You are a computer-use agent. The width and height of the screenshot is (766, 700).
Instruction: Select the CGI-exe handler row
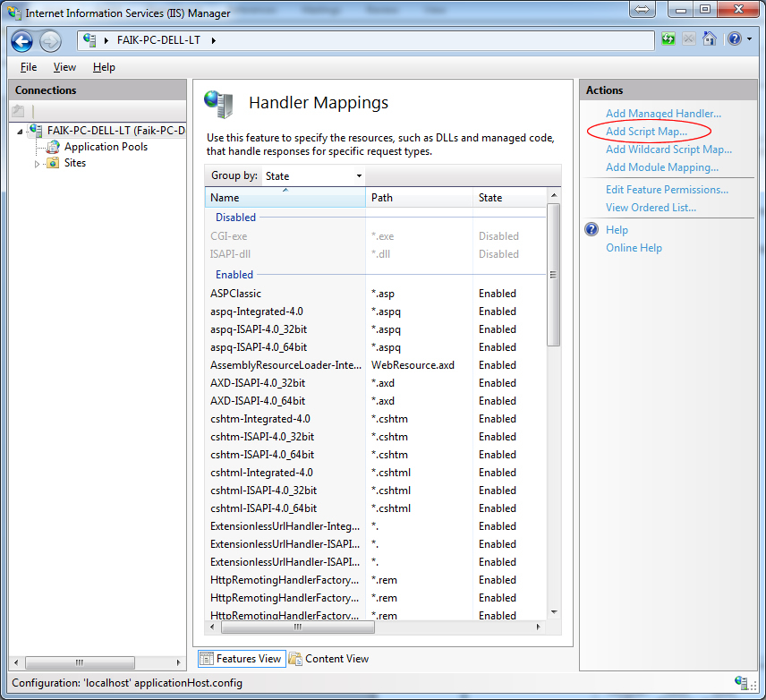[x=375, y=236]
